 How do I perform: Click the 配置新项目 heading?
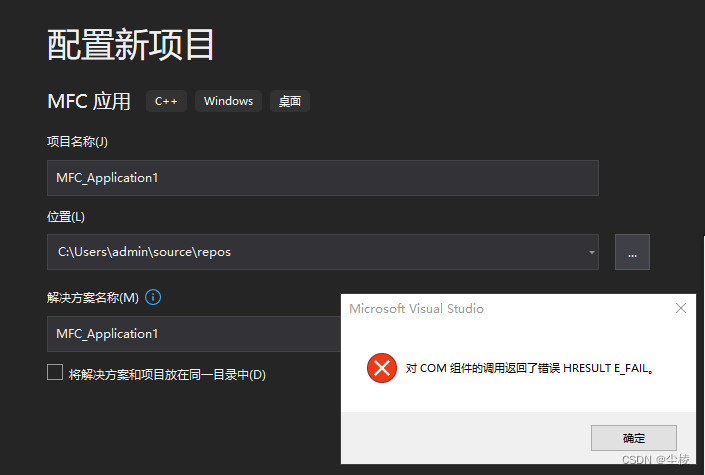click(x=130, y=45)
